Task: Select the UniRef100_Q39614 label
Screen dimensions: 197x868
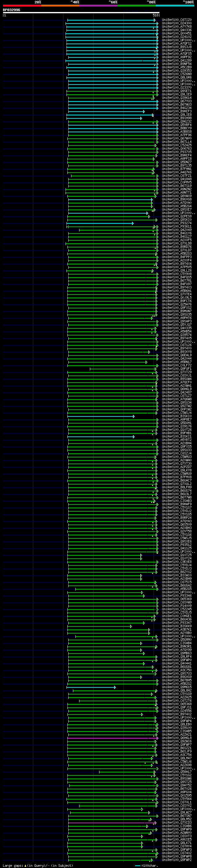Action: click(x=176, y=98)
